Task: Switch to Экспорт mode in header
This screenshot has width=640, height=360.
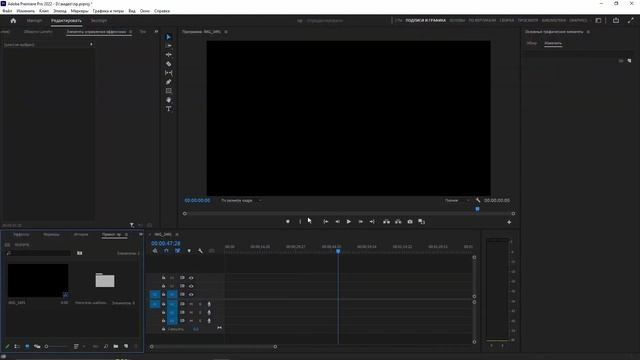Action: [99, 20]
